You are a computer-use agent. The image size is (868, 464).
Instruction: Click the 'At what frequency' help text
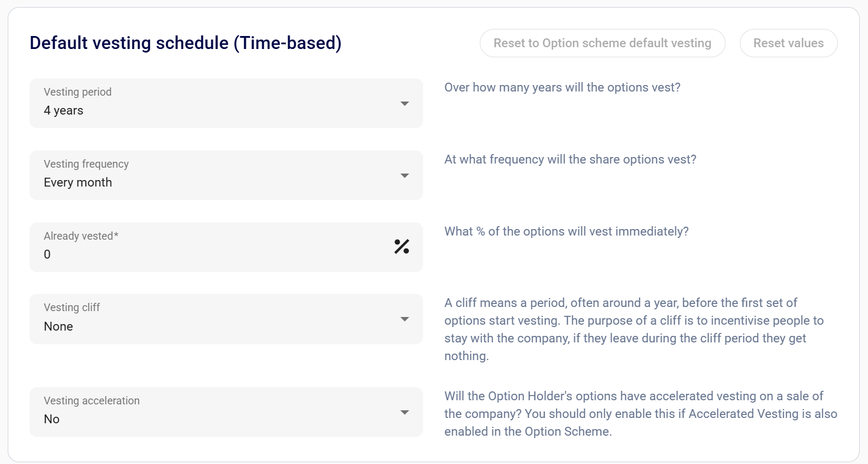click(x=570, y=159)
